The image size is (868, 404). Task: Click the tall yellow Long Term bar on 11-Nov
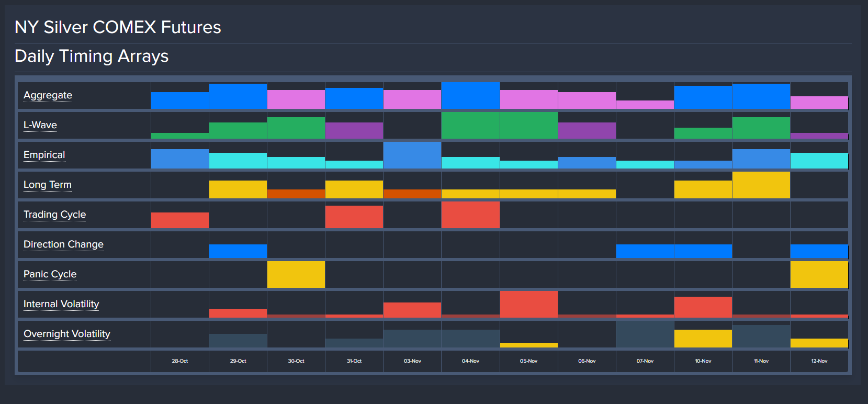point(761,185)
